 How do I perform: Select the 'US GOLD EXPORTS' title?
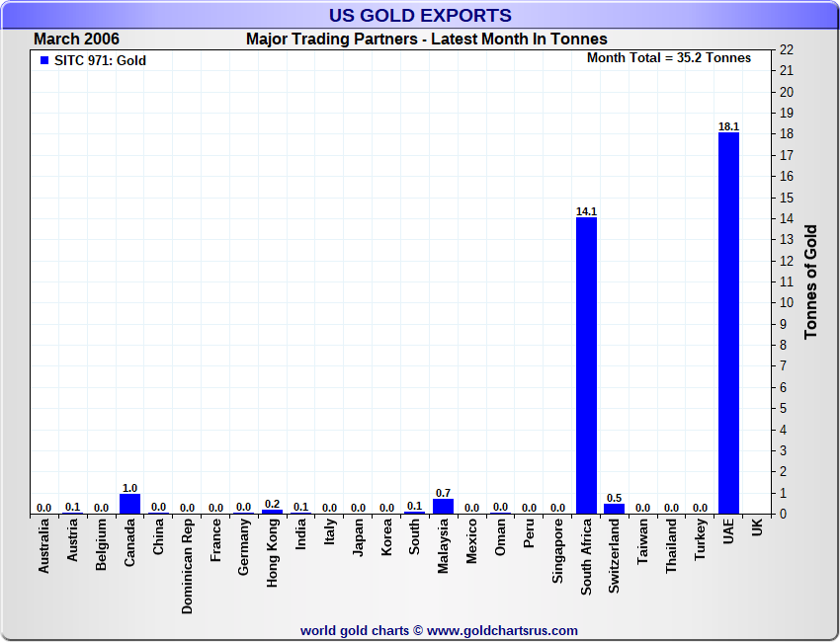tap(420, 16)
